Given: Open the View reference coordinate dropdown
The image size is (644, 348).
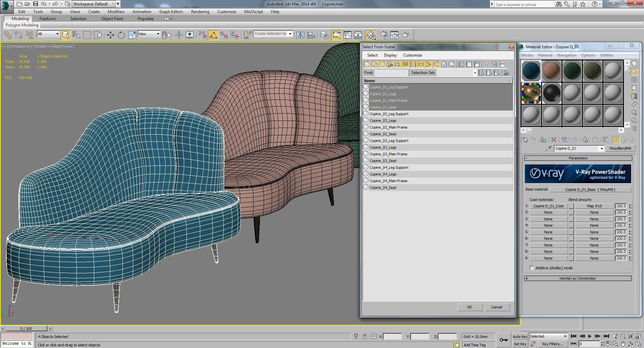Looking at the screenshot, I should [149, 34].
